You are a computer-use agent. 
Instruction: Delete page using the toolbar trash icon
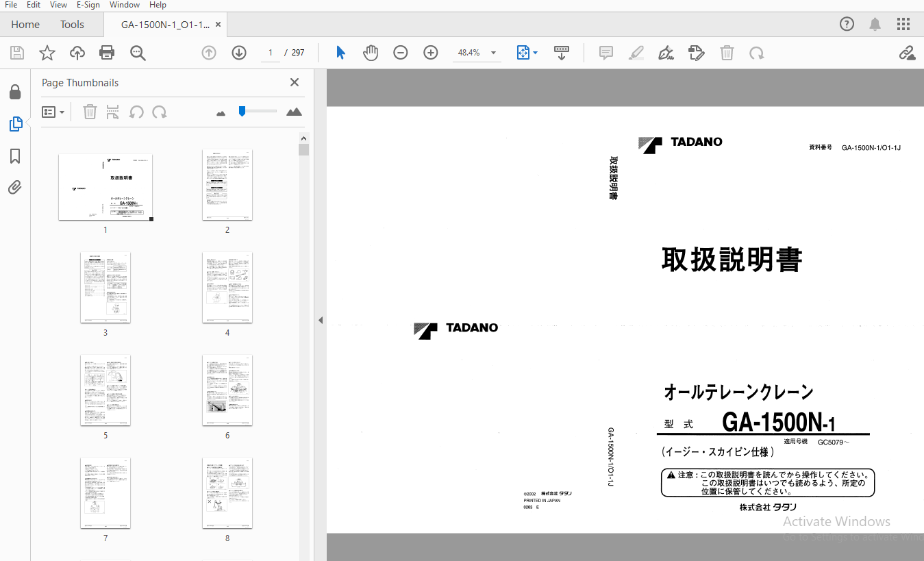pos(727,53)
